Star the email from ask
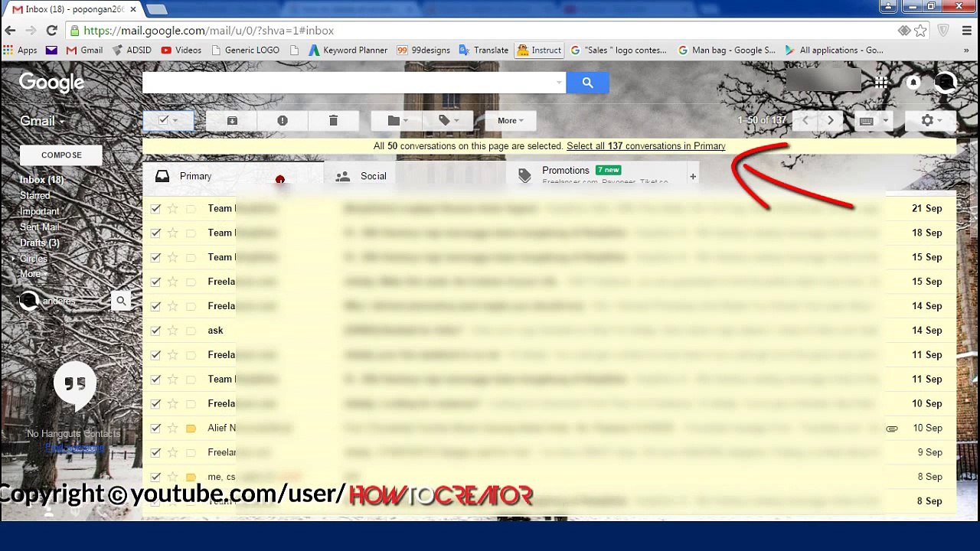Viewport: 980px width, 551px height. point(173,331)
